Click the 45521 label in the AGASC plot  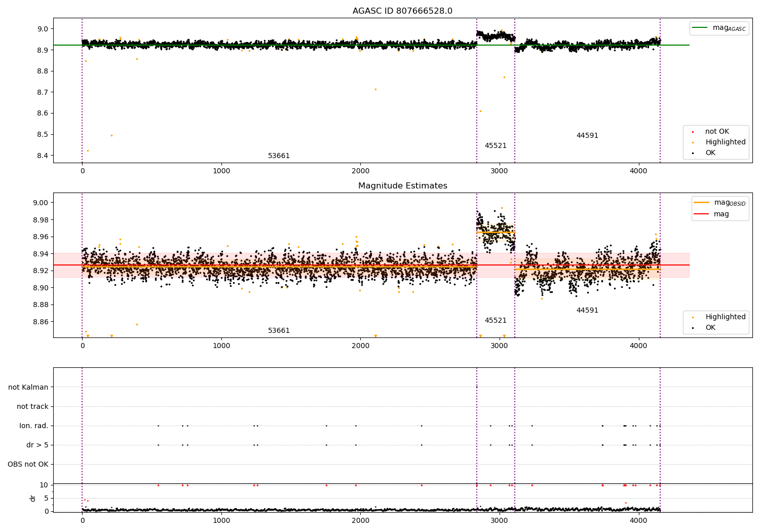point(496,146)
